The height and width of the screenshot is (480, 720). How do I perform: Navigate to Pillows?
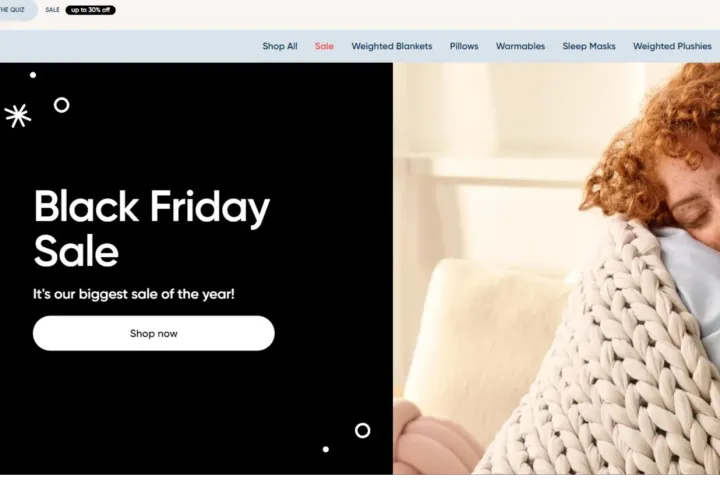coord(464,46)
